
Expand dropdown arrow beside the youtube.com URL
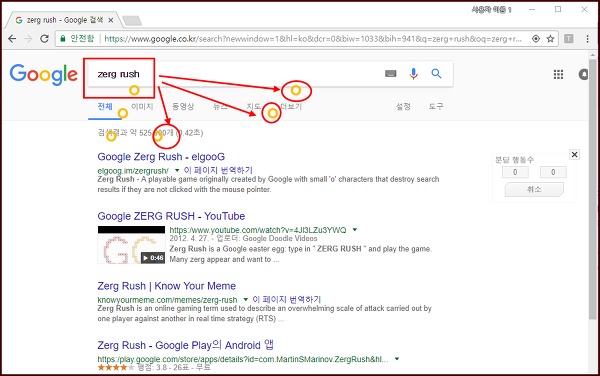click(355, 230)
